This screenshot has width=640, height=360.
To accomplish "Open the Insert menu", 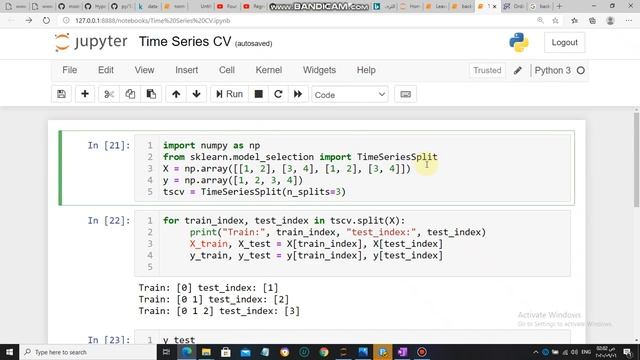I will pos(187,70).
